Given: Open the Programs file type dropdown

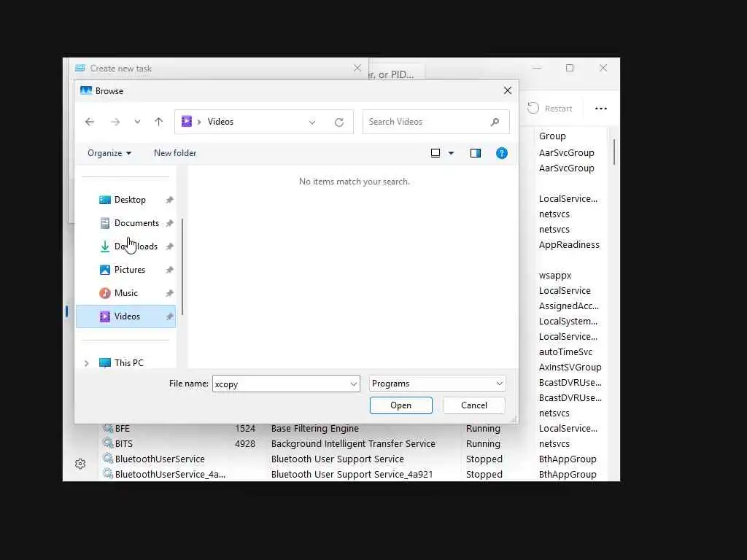Looking at the screenshot, I should [x=438, y=384].
